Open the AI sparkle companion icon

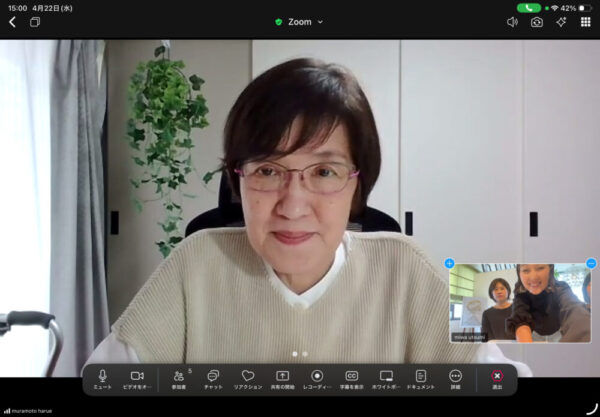coord(561,22)
